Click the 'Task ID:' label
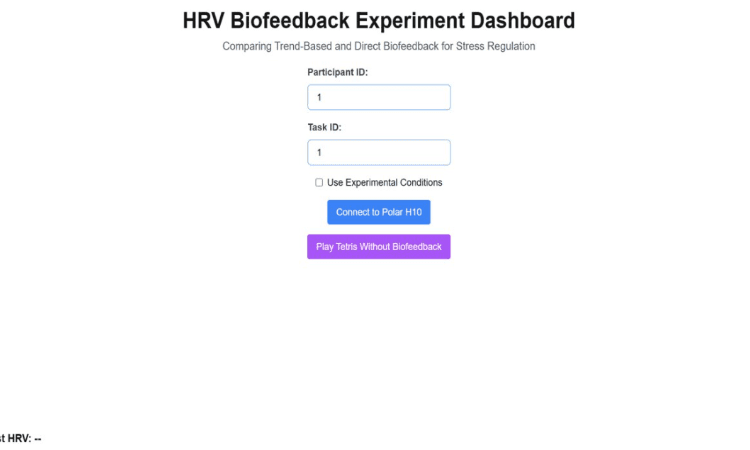Screen dimensions: 750x450 325,127
